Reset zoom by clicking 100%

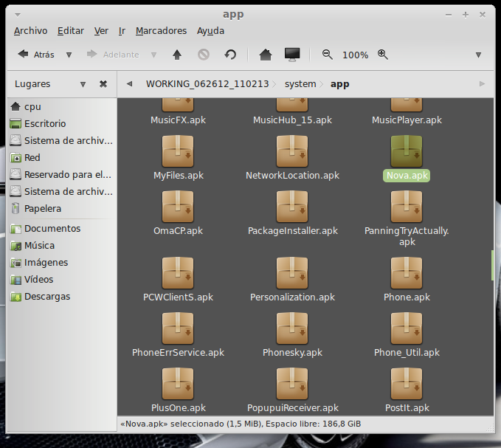click(356, 55)
